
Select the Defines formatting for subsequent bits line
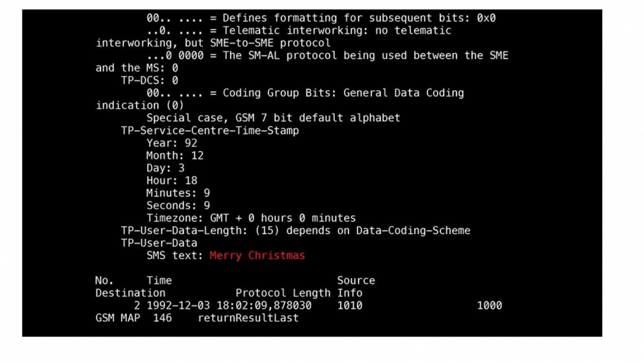tap(321, 18)
